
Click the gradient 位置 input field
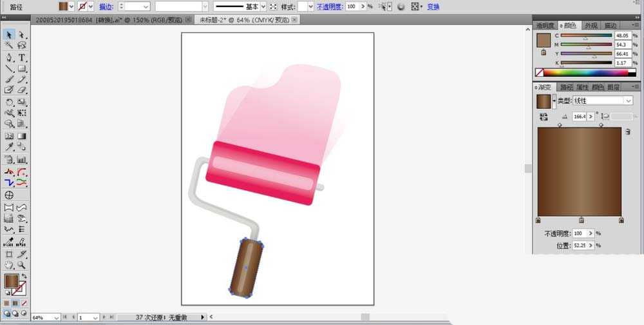click(x=580, y=245)
